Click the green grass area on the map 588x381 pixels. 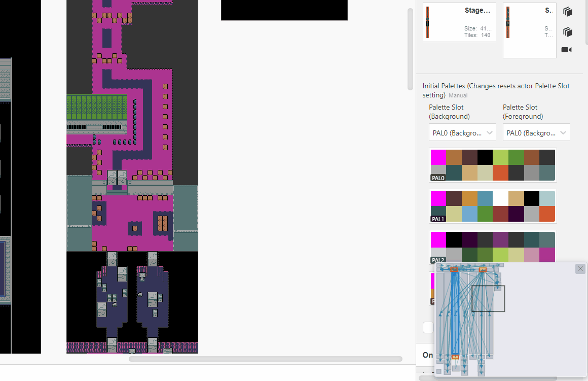click(x=96, y=107)
